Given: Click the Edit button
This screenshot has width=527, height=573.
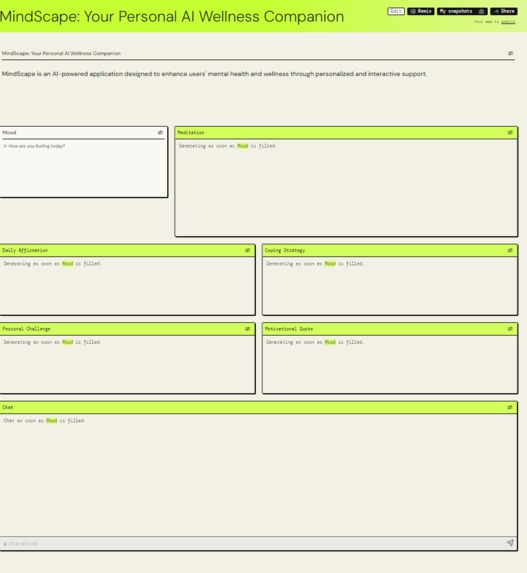Looking at the screenshot, I should (x=396, y=11).
